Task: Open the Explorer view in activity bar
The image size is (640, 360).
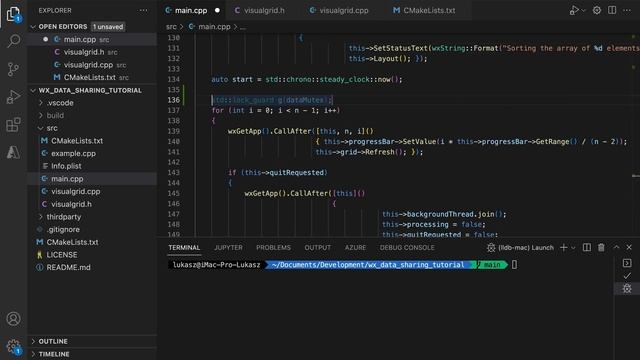Action: click(13, 13)
